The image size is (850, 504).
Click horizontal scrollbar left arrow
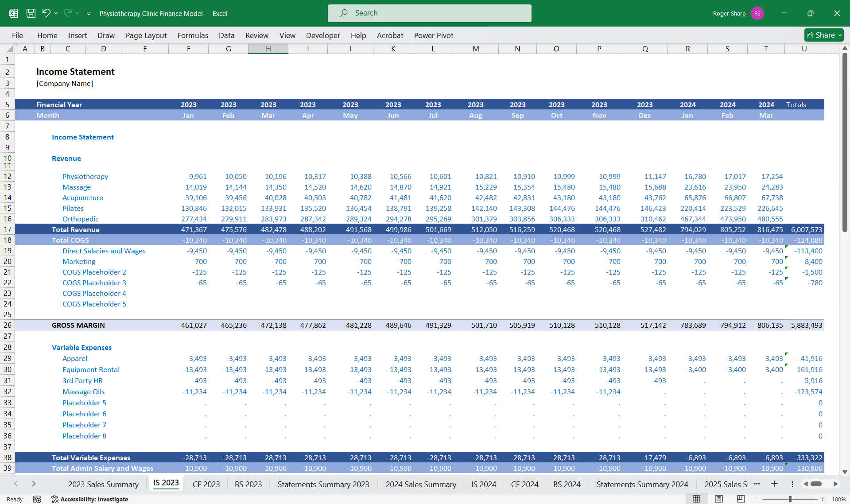[806, 484]
